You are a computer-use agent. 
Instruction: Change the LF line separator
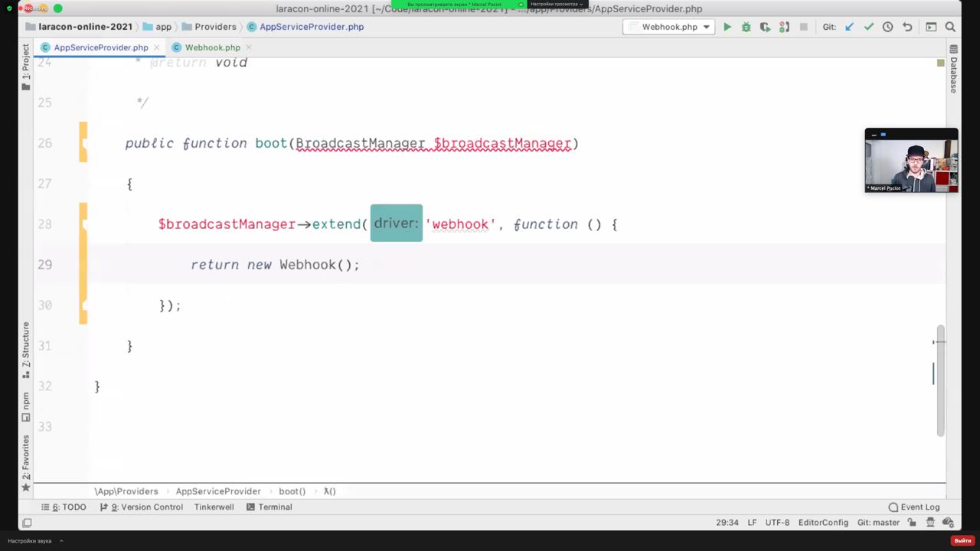click(752, 523)
